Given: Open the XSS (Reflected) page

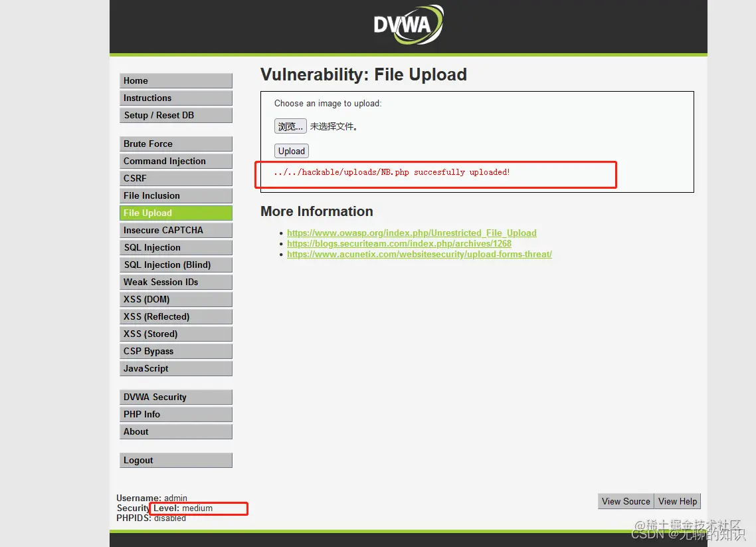Looking at the screenshot, I should click(176, 317).
